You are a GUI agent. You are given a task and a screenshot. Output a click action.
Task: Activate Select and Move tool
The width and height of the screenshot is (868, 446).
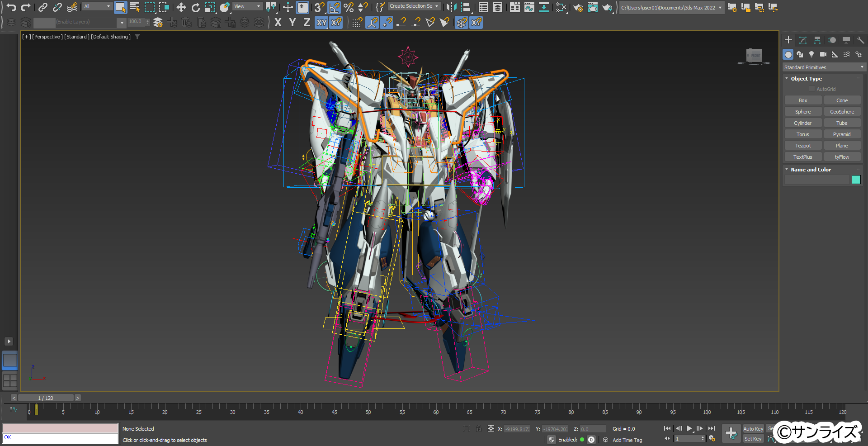pyautogui.click(x=181, y=7)
